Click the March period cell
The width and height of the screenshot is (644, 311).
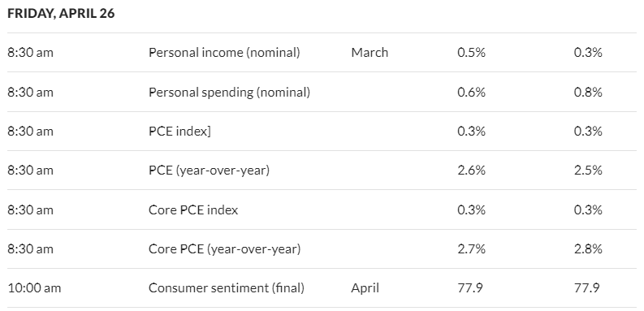(x=370, y=53)
